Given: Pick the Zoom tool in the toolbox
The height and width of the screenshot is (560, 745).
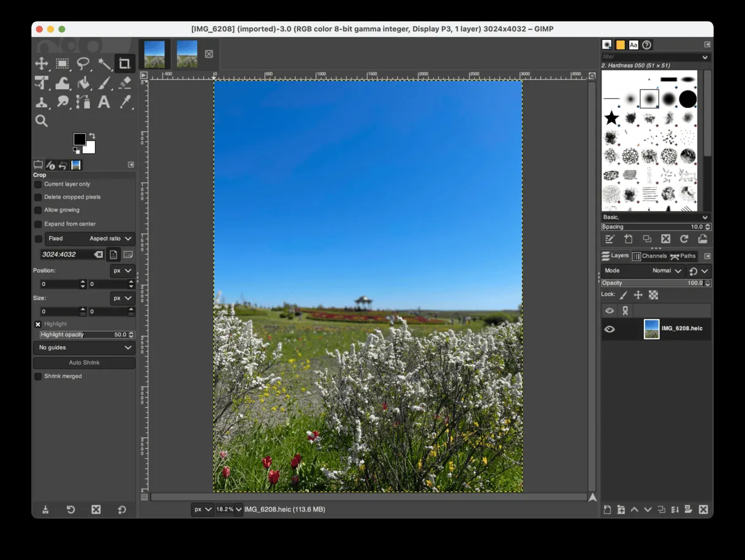Looking at the screenshot, I should pyautogui.click(x=42, y=121).
